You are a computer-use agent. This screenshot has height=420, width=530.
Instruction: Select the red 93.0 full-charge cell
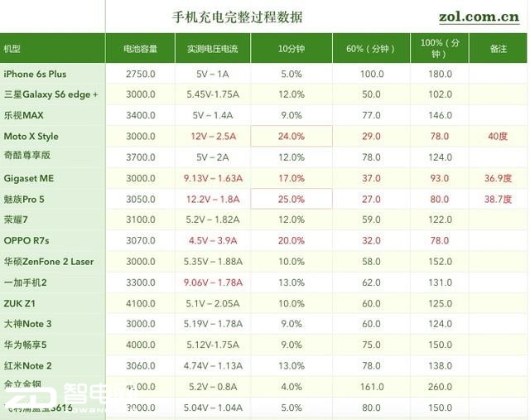point(440,178)
